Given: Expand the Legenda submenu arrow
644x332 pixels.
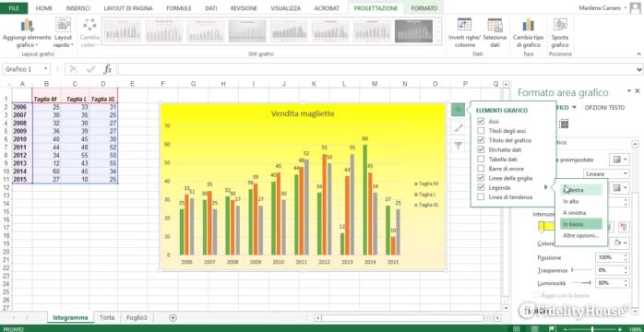Looking at the screenshot, I should point(546,187).
